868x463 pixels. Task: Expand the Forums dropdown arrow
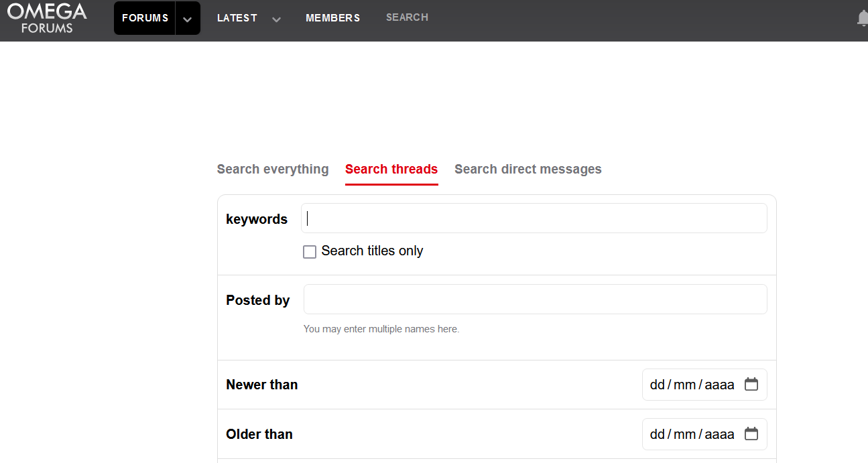[x=188, y=19]
